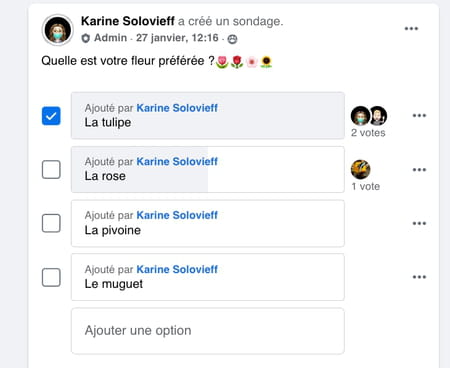Open the La tulipe option three-dot menu
The image size is (450, 368).
pos(419,116)
